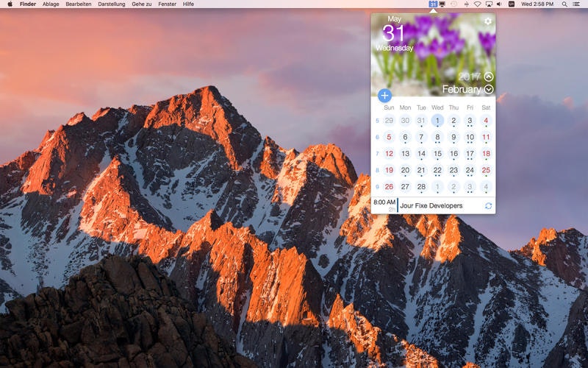The height and width of the screenshot is (368, 588).
Task: Click the 8:00 AM event time
Action: pyautogui.click(x=384, y=202)
